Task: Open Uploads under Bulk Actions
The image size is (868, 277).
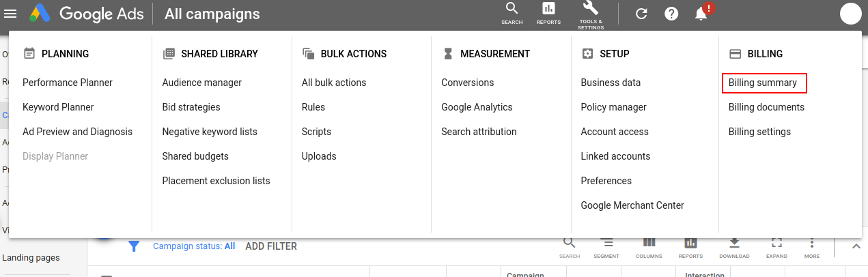Action: (x=319, y=156)
